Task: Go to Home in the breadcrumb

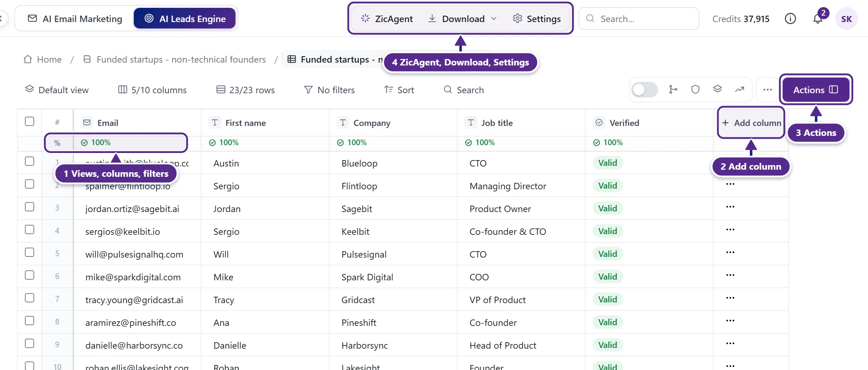Action: point(43,59)
